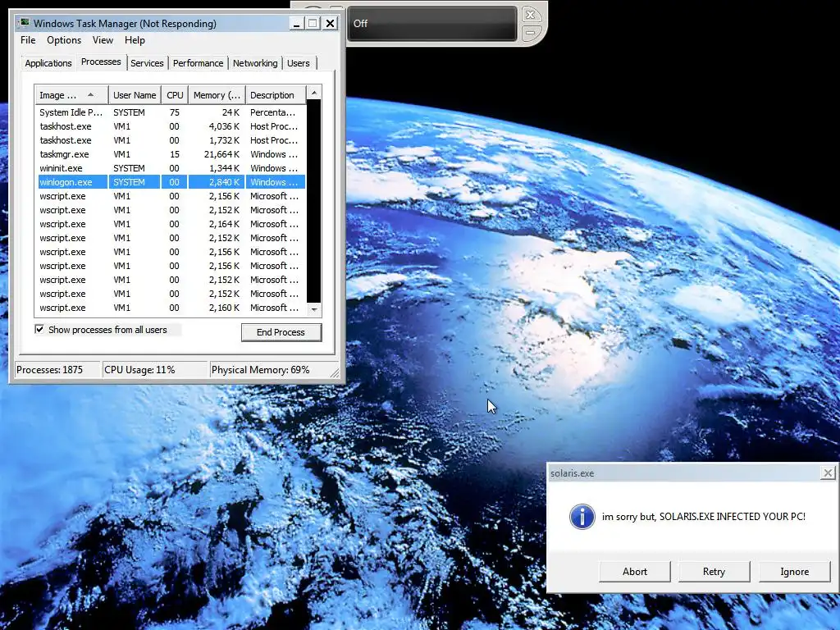
Task: Sort by Memory column header
Action: (217, 95)
